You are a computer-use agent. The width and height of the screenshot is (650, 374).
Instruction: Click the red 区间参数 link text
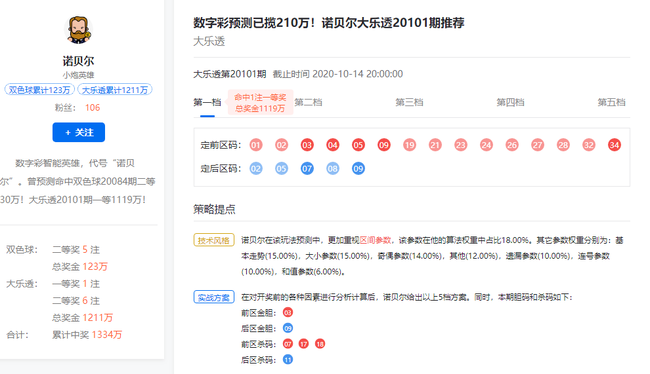(x=375, y=240)
